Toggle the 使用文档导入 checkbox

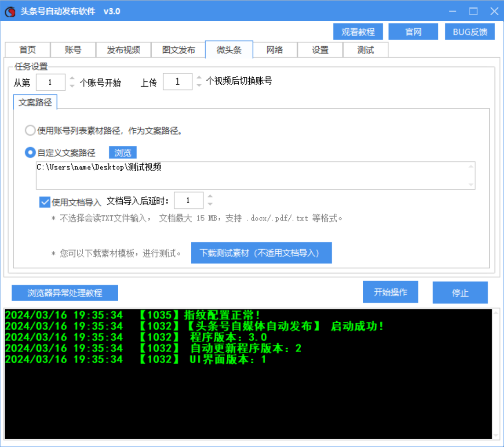[x=45, y=202]
